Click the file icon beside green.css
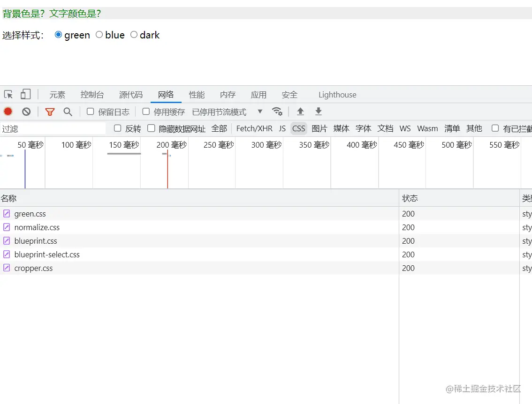This screenshot has width=532, height=404. click(7, 214)
